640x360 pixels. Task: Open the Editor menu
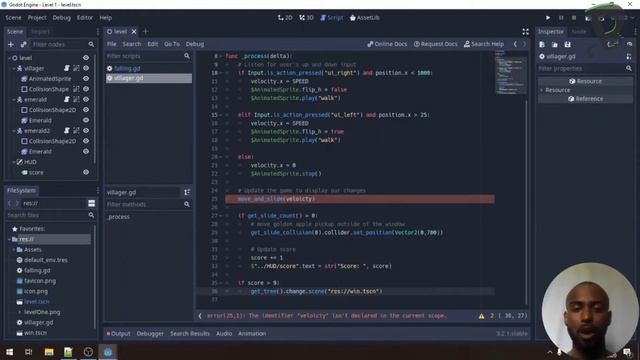85,18
